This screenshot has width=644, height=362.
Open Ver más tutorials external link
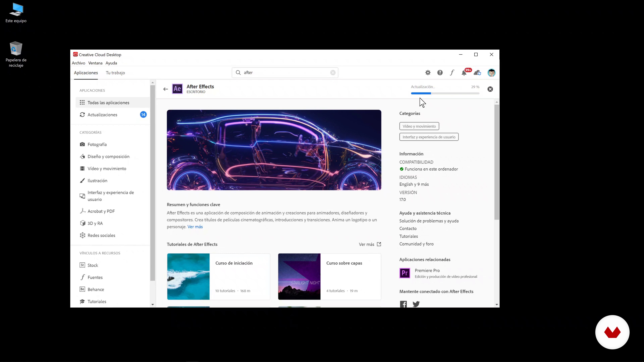pos(370,244)
